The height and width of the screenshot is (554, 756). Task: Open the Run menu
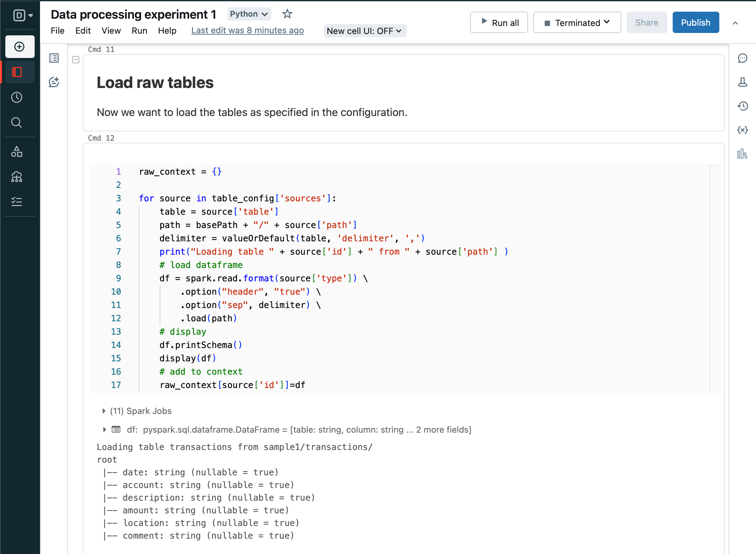tap(139, 31)
